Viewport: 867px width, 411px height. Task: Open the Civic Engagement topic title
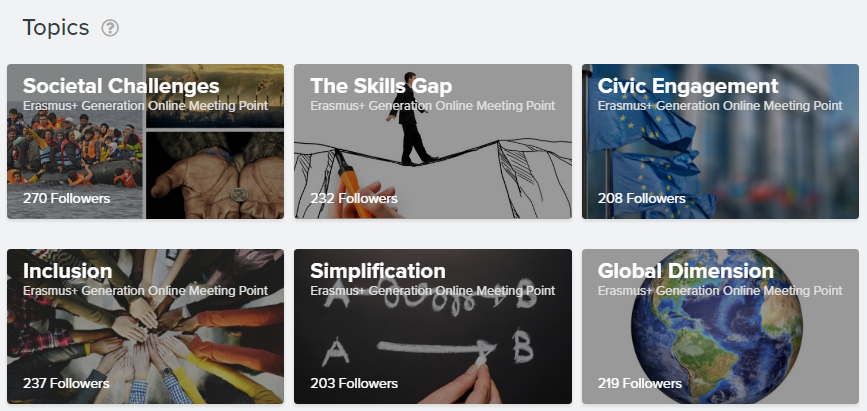pos(688,86)
